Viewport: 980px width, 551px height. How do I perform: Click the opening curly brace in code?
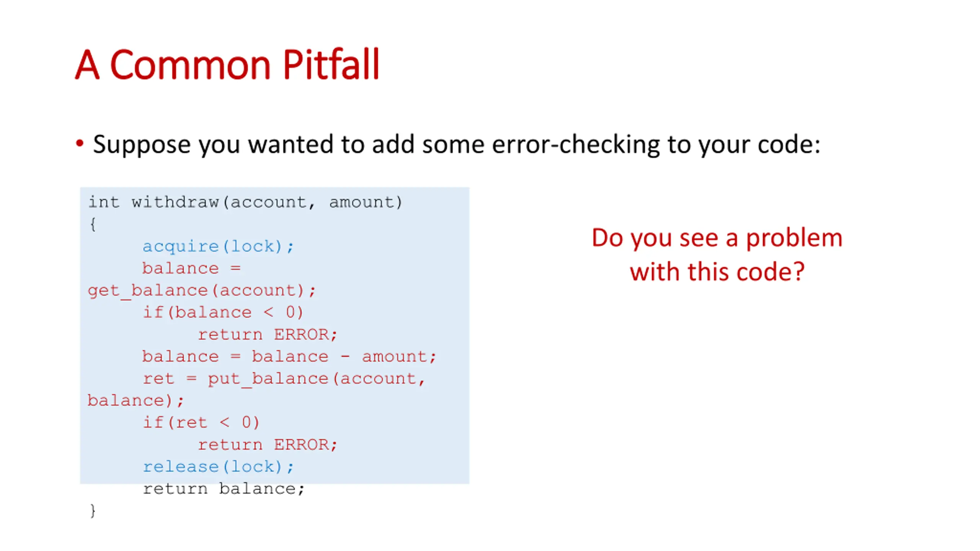93,224
